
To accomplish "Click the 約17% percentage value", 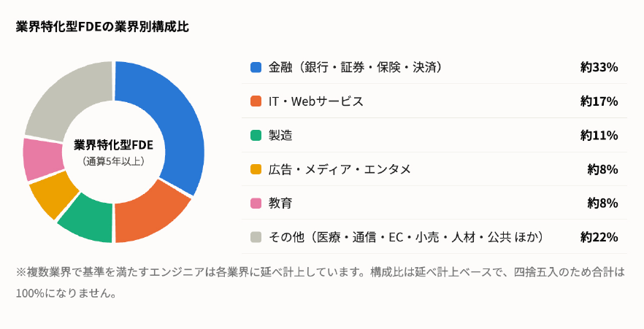I will [x=599, y=101].
